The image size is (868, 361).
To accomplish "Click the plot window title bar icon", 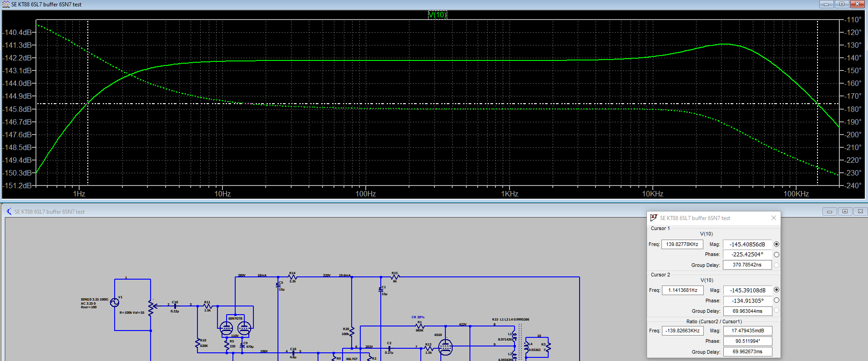I will [6, 4].
